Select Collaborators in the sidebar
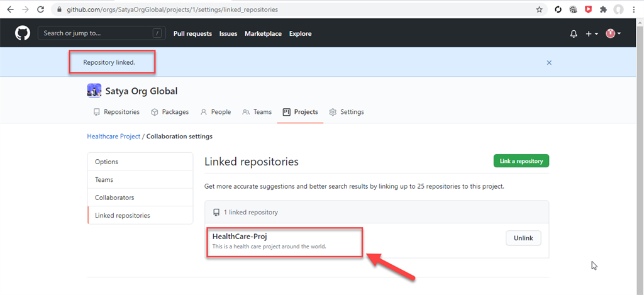The image size is (644, 295). tap(114, 198)
